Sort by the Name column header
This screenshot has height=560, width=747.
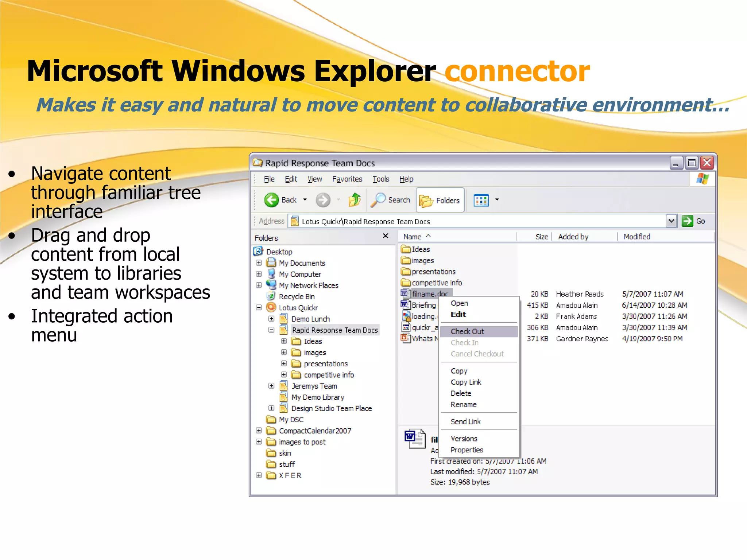point(458,237)
